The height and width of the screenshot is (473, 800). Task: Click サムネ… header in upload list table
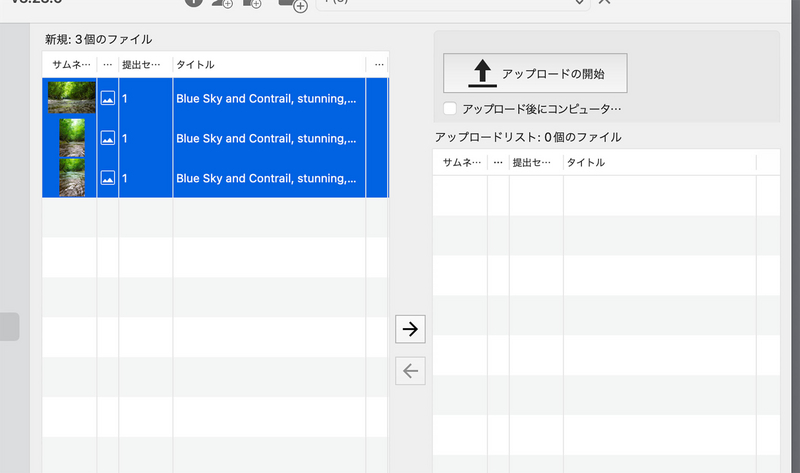(462, 163)
